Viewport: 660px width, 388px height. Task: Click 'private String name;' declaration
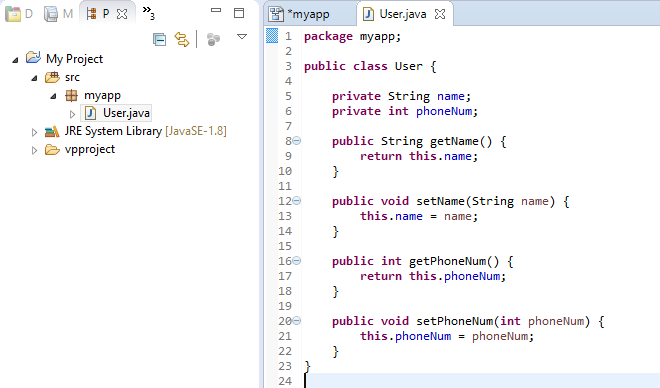401,96
